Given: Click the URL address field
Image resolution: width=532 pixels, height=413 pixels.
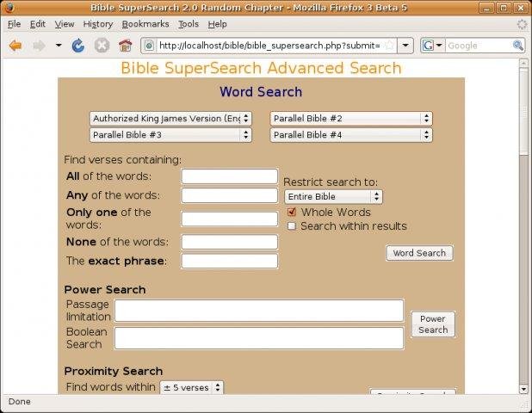Looking at the screenshot, I should (269, 46).
